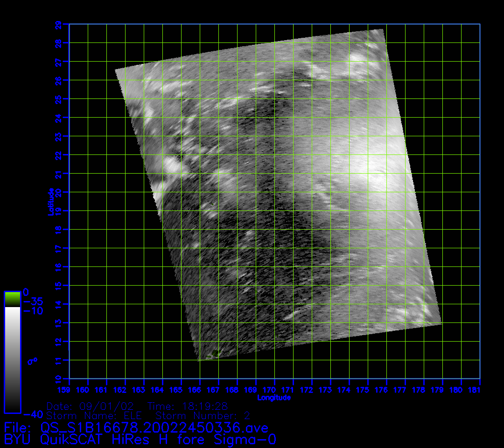This screenshot has height=448, width=504.
Task: Click the longitude tick label 175
Action: click(x=368, y=390)
